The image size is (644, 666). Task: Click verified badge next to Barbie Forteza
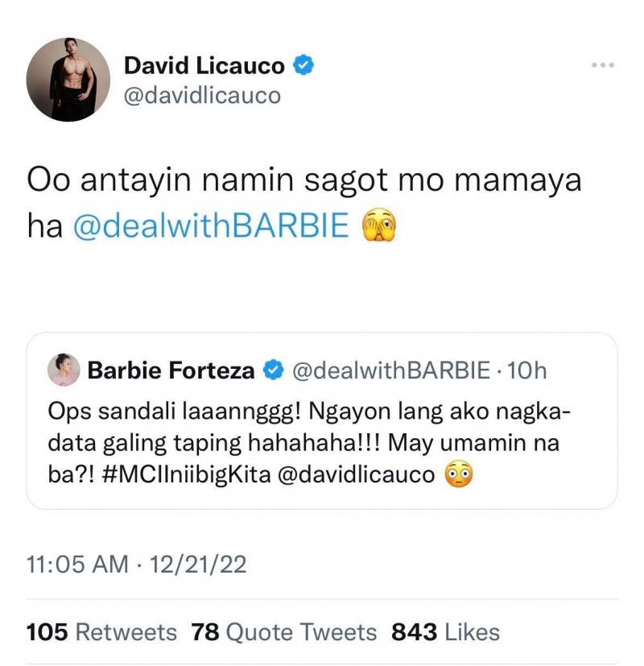(274, 370)
